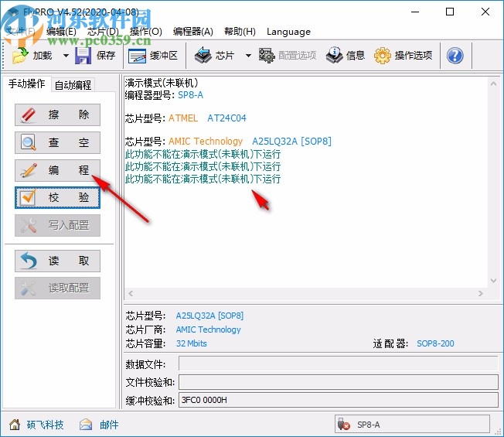Click the Buffer checksum field 3FC0 0000H
The width and height of the screenshot is (504, 437).
pyautogui.click(x=338, y=400)
